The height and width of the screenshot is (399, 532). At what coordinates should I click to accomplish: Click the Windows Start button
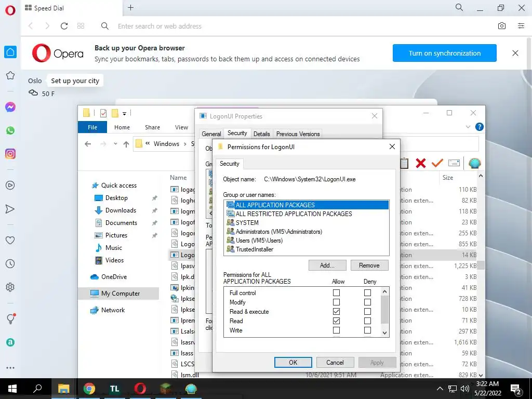click(x=12, y=389)
